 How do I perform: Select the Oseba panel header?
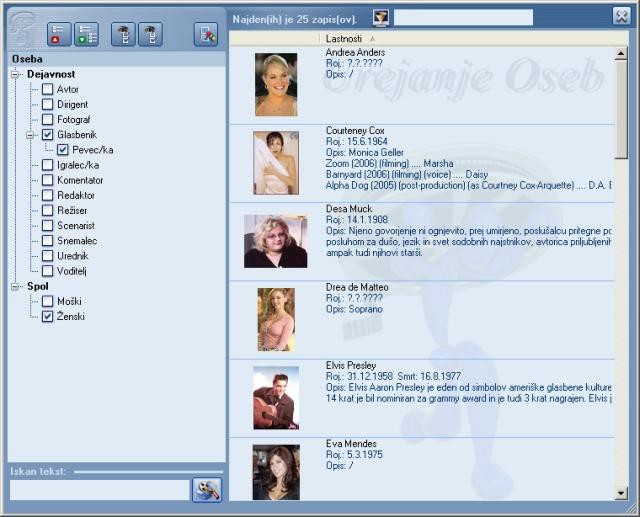point(27,59)
